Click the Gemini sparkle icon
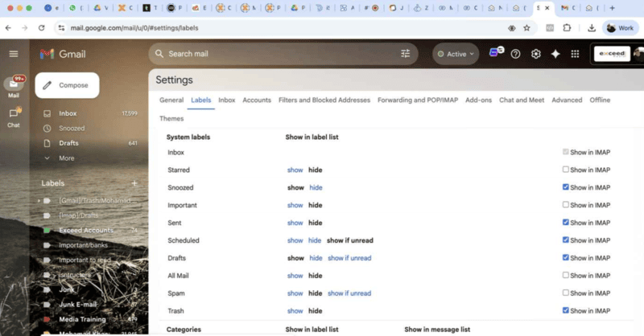This screenshot has height=336, width=644. (555, 54)
